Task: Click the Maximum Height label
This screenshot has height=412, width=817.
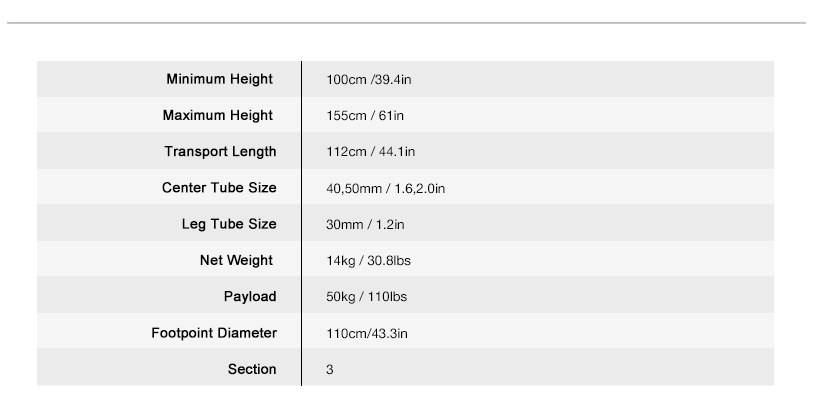Action: (217, 115)
